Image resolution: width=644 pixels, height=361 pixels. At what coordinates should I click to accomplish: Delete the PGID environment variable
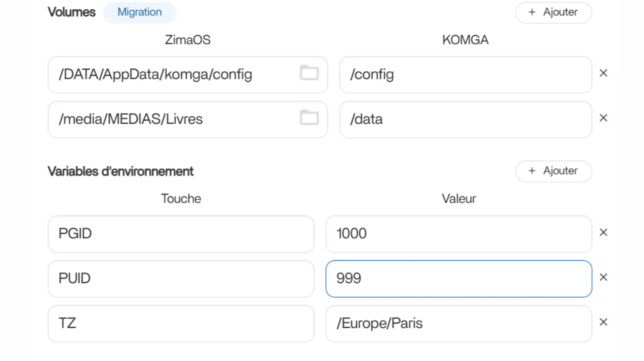[603, 232]
